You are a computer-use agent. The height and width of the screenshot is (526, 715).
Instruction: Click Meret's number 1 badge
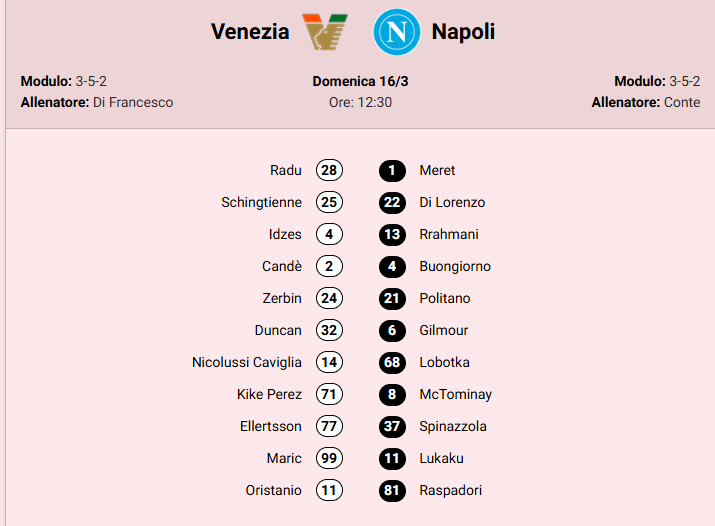click(392, 170)
